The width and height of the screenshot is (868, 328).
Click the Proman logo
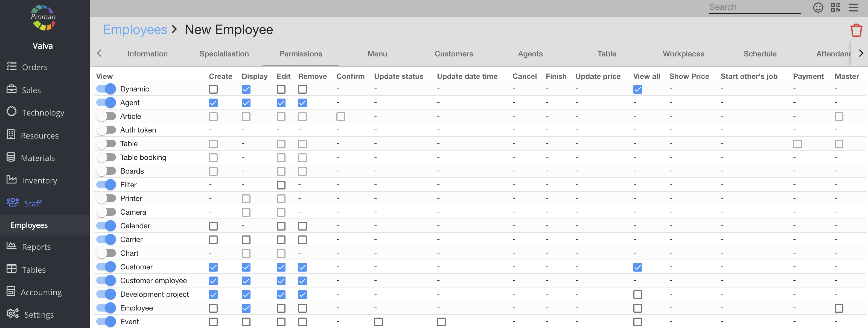43,18
